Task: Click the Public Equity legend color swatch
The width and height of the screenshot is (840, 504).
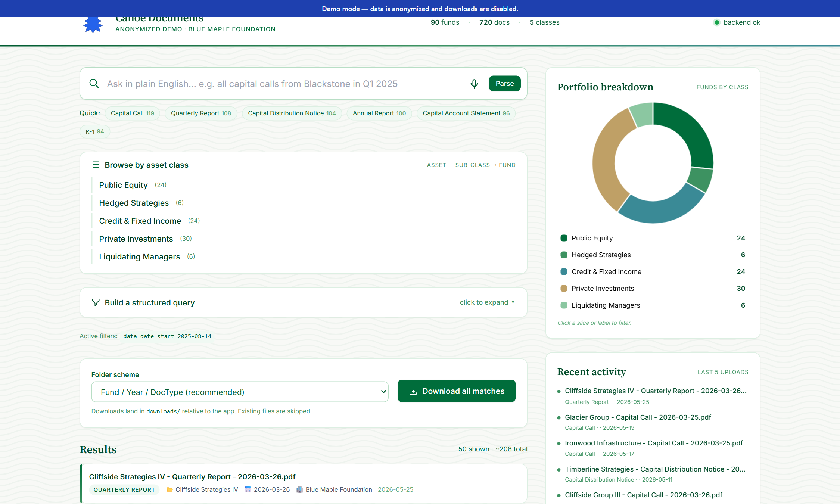Action: [564, 238]
